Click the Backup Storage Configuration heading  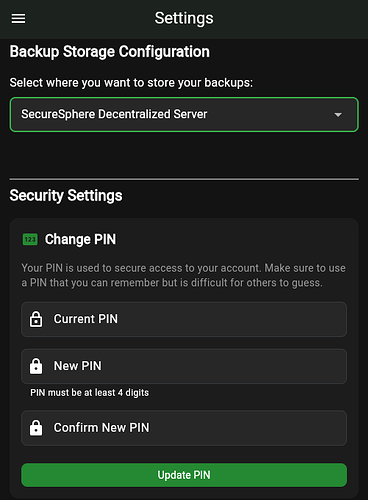pos(110,52)
